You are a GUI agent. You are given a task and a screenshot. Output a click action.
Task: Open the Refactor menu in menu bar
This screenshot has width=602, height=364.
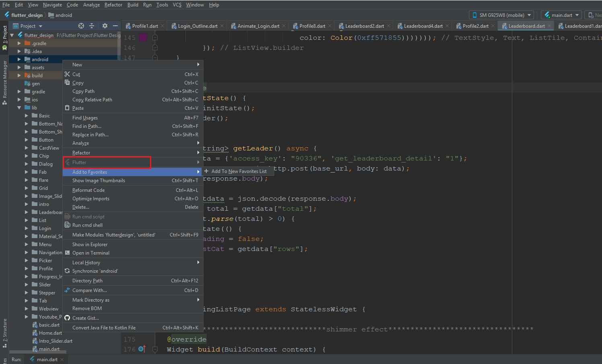click(x=113, y=5)
